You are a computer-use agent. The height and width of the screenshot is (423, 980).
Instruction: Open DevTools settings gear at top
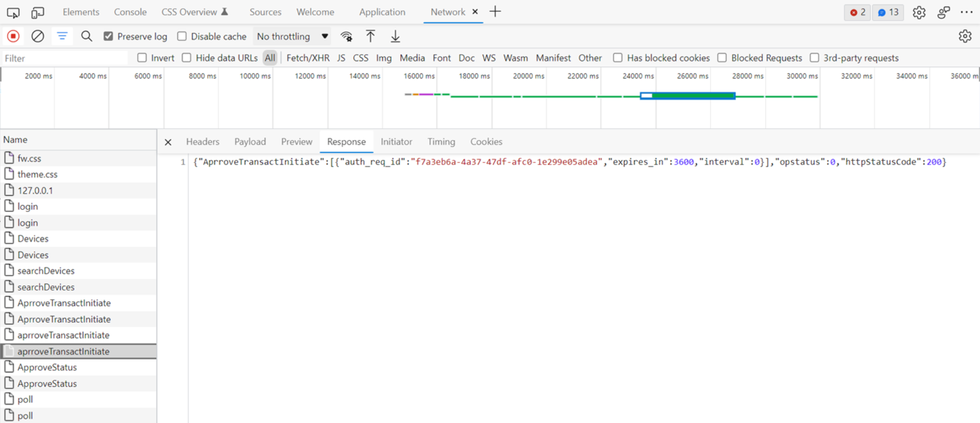tap(919, 12)
